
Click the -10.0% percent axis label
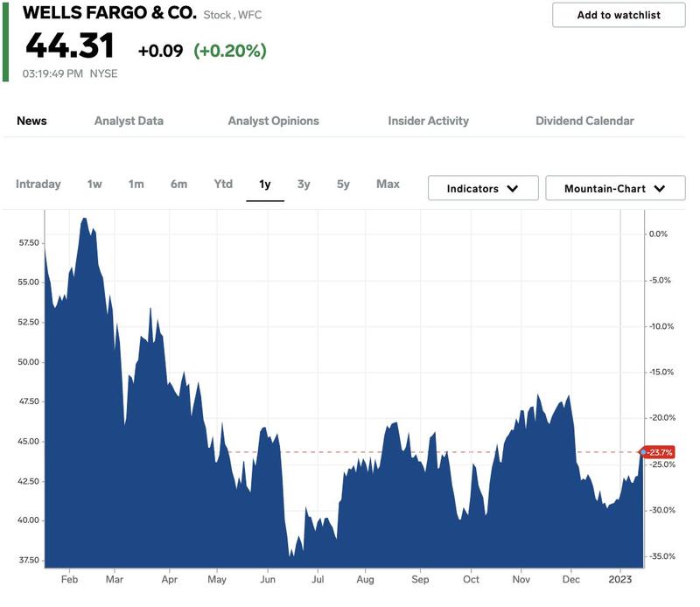pos(661,326)
